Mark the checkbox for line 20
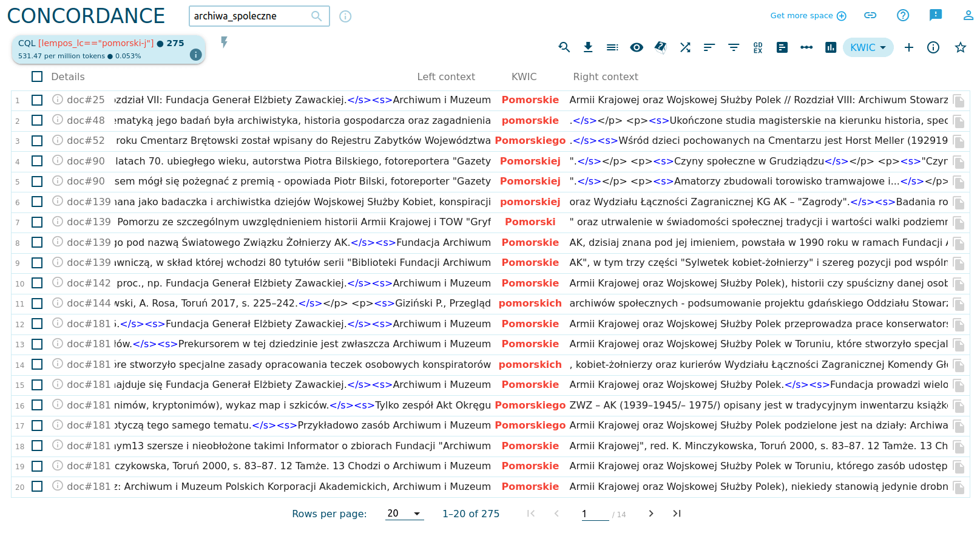 tap(37, 487)
